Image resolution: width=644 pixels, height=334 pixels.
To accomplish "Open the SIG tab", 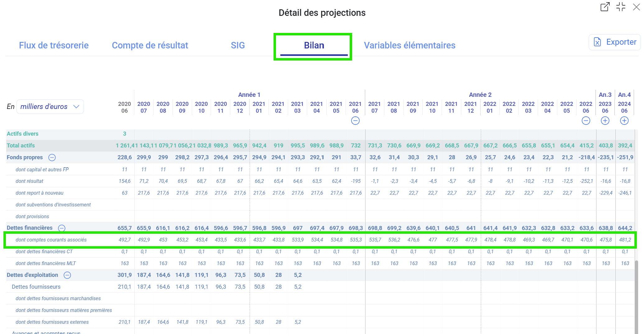I will pyautogui.click(x=238, y=45).
